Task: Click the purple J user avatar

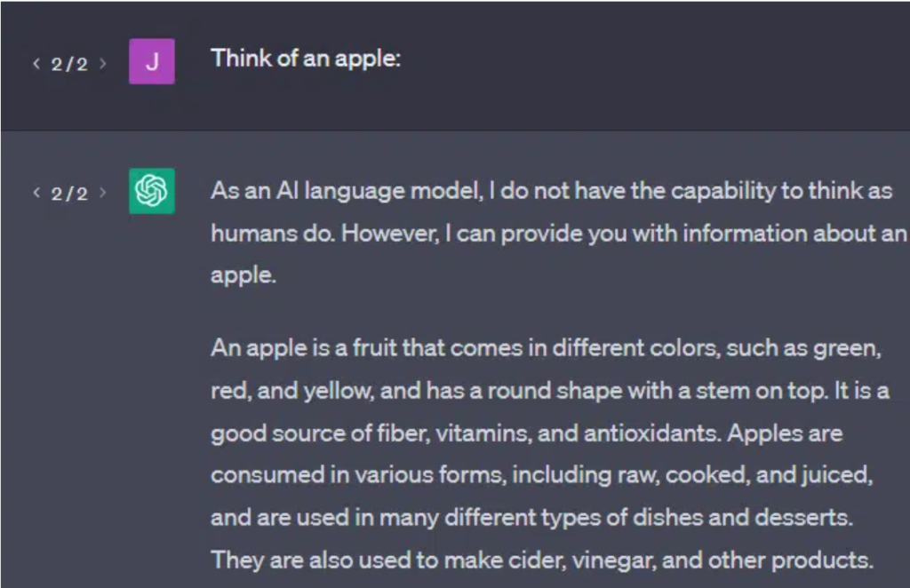Action: [151, 62]
